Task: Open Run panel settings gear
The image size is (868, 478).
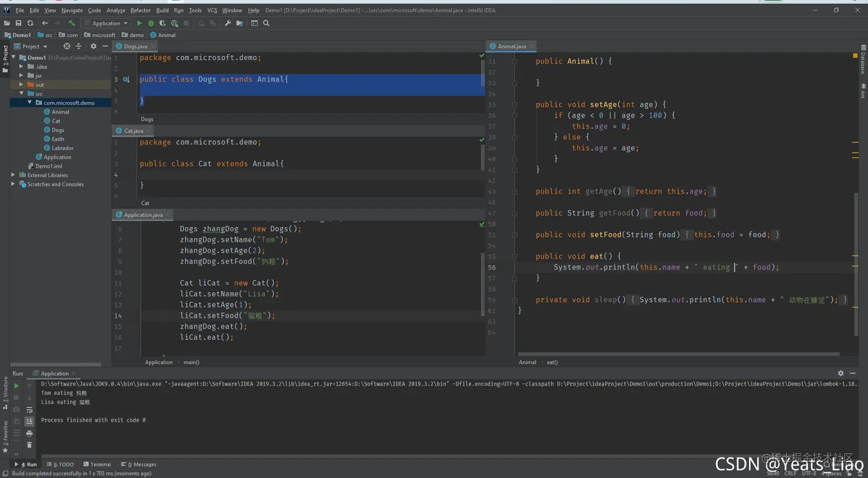Action: point(841,373)
